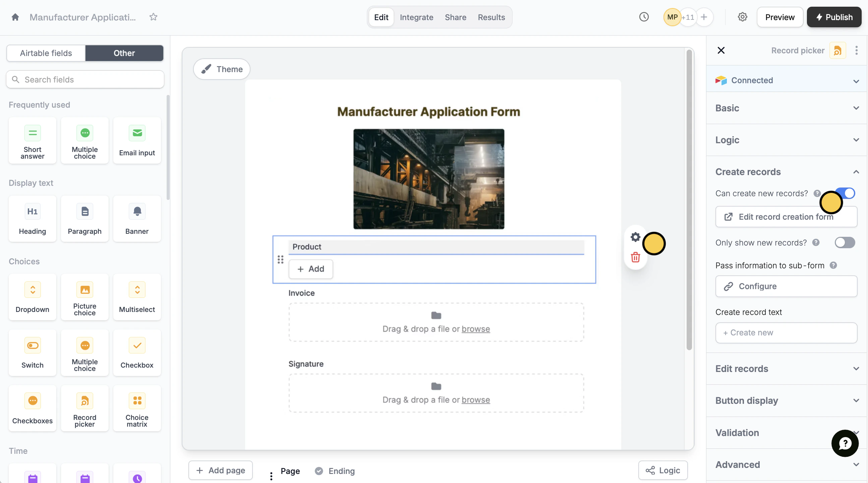The height and width of the screenshot is (483, 868).
Task: Add a Choice matrix field
Action: (x=137, y=409)
